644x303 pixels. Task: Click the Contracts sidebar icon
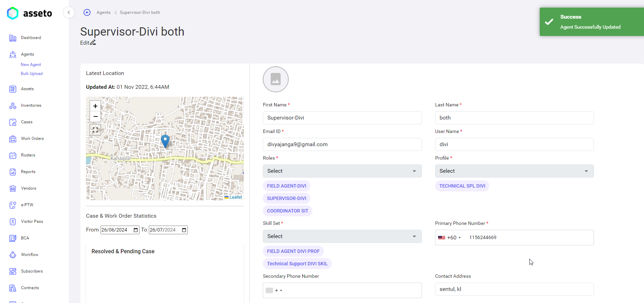(x=13, y=288)
